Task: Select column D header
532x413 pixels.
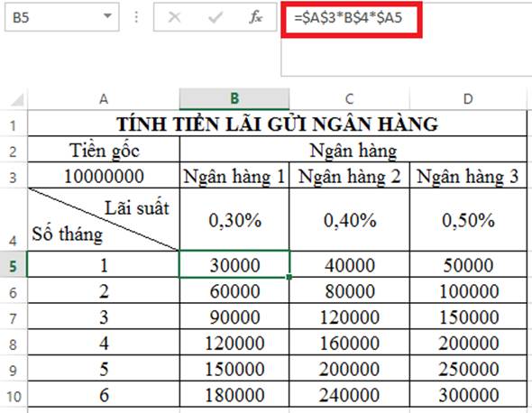Action: coord(468,99)
